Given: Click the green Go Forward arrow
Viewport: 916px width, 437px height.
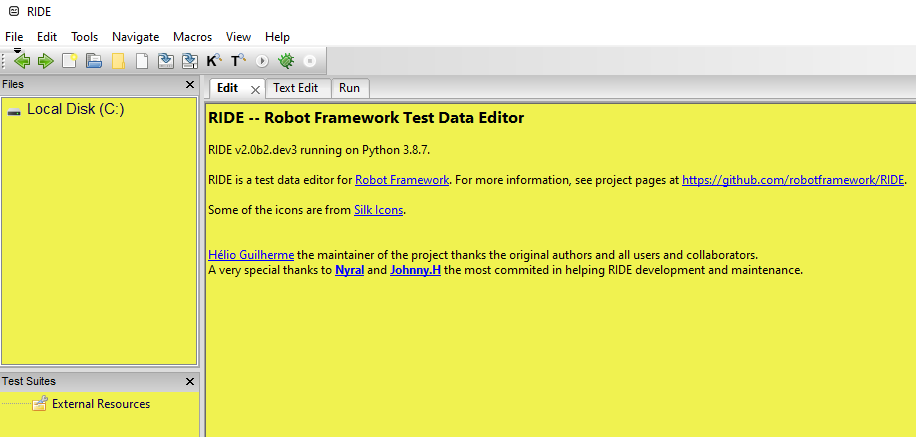Looking at the screenshot, I should pos(46,61).
